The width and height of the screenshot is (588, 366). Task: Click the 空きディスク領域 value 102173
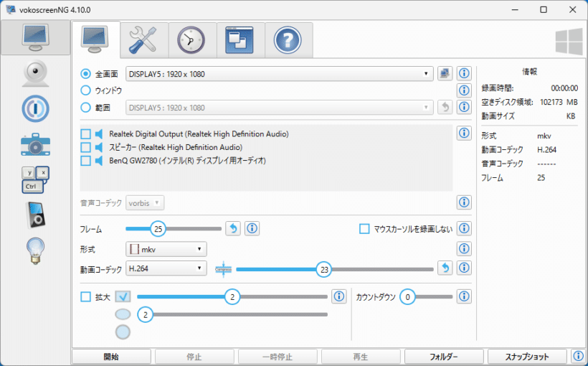coord(551,102)
